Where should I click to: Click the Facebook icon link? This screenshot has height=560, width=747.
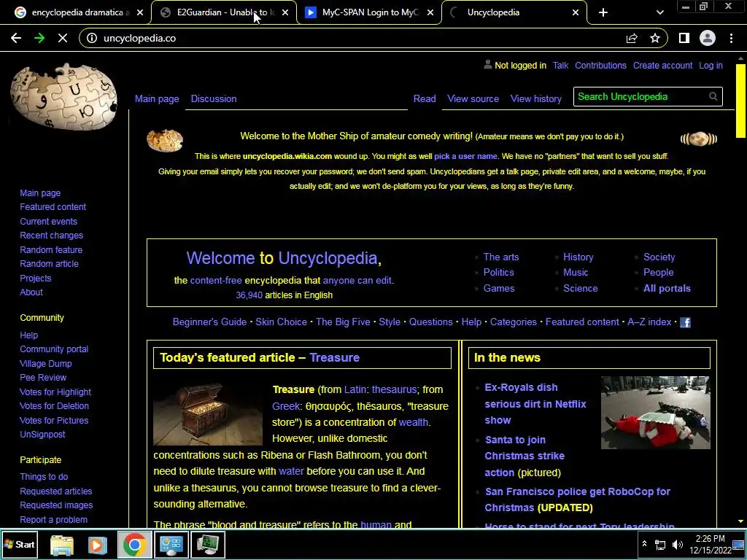(685, 322)
